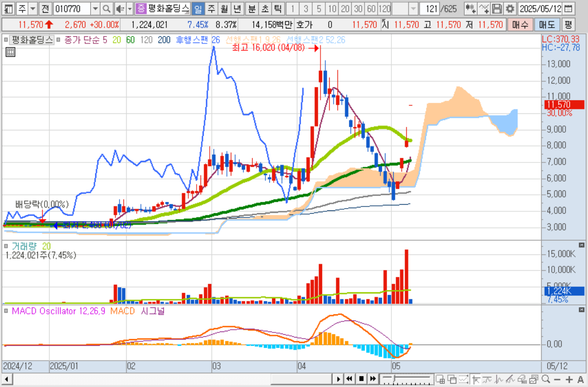Click the purple 증 badge icon
This screenshot has width=588, height=387.
point(140,8)
